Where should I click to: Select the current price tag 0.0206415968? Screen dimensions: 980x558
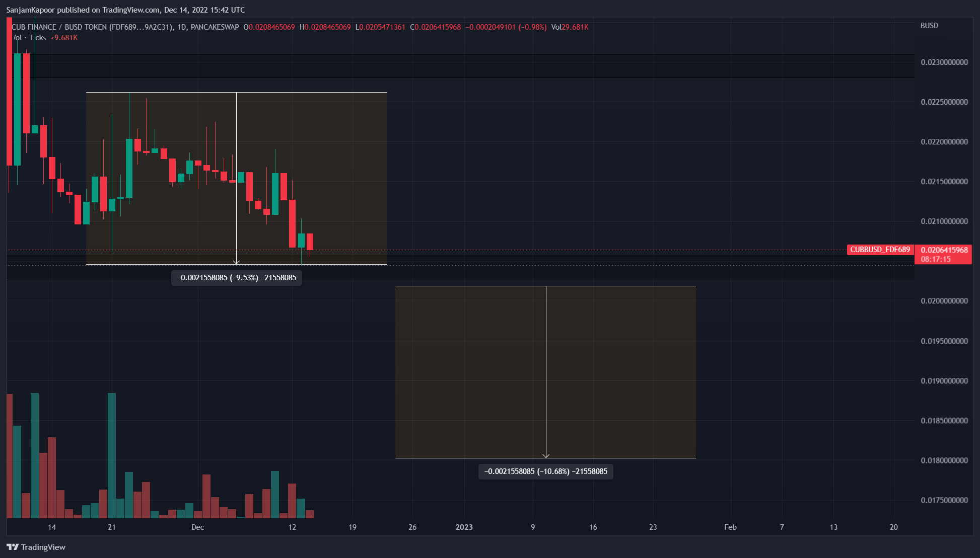tap(944, 250)
